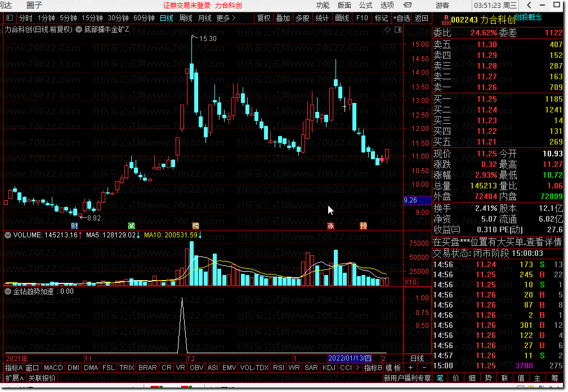Click the mail envelope icon in menu bar
Image resolution: width=568 pixels, height=392 pixels.
tap(407, 5)
